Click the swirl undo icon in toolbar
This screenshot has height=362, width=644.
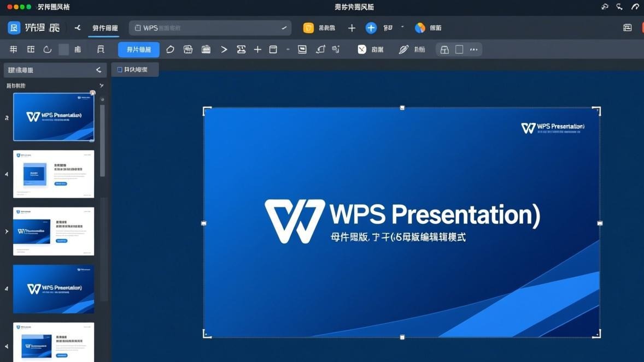[x=48, y=49]
